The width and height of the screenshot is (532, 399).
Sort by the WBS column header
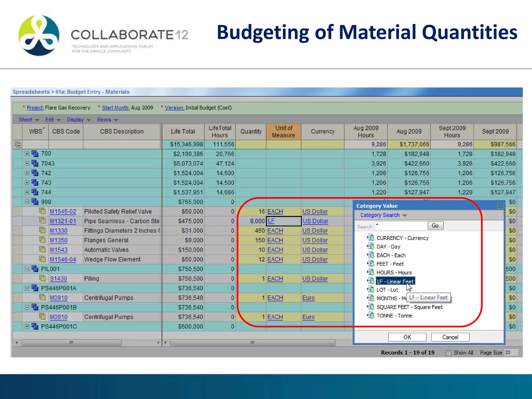click(x=35, y=131)
